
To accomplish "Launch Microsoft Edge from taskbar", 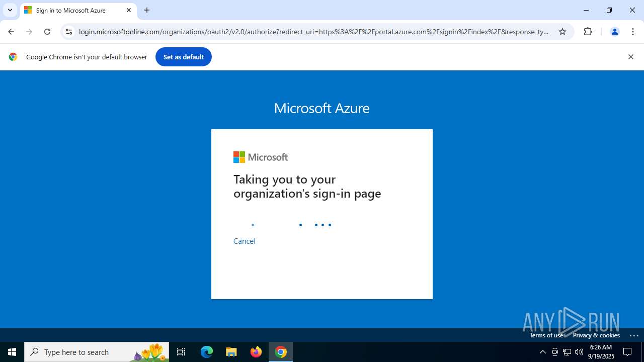I will click(x=207, y=352).
